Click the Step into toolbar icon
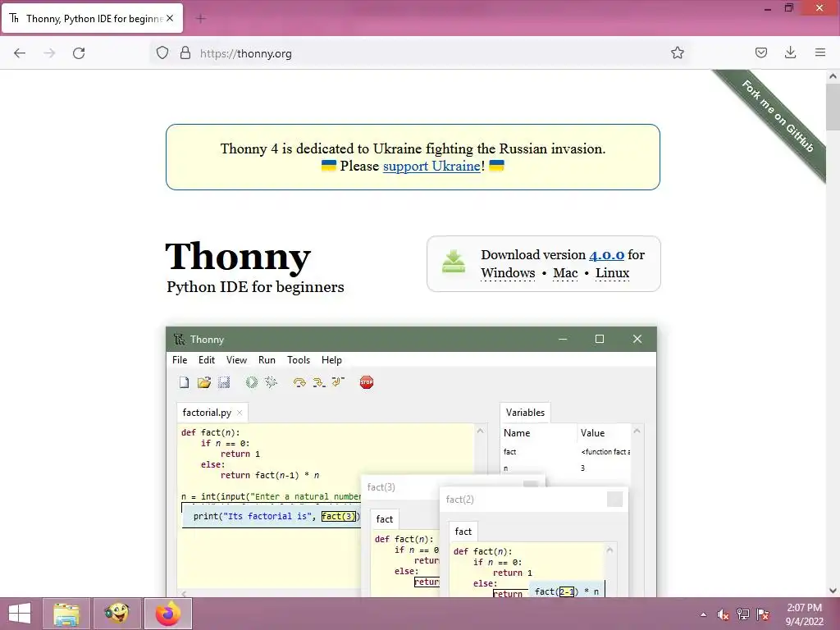840x630 pixels. 319,382
